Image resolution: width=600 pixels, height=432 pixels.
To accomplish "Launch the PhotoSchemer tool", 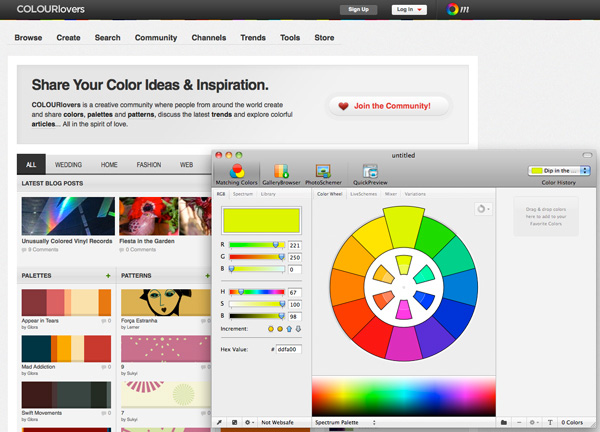I will click(x=323, y=174).
